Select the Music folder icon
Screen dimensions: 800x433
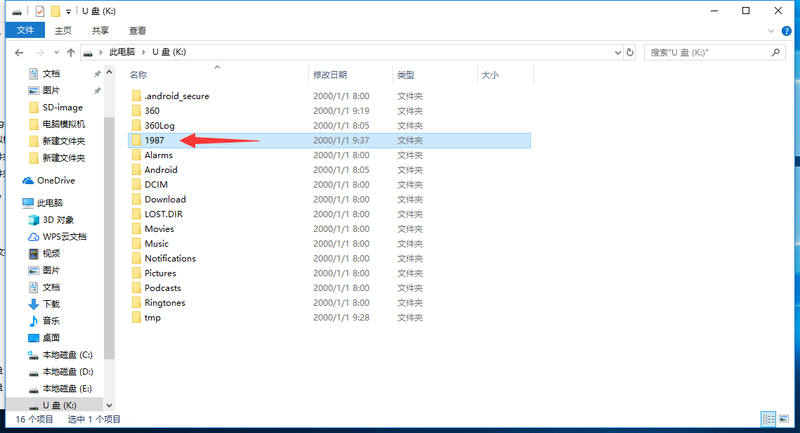tap(136, 244)
